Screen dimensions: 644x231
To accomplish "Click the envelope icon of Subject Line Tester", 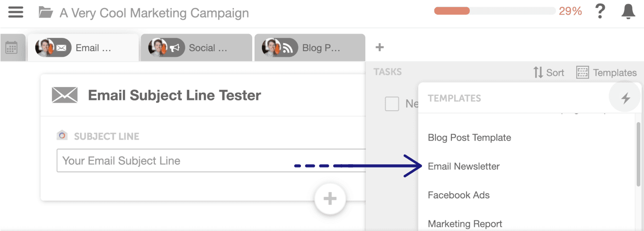I will pyautogui.click(x=64, y=95).
